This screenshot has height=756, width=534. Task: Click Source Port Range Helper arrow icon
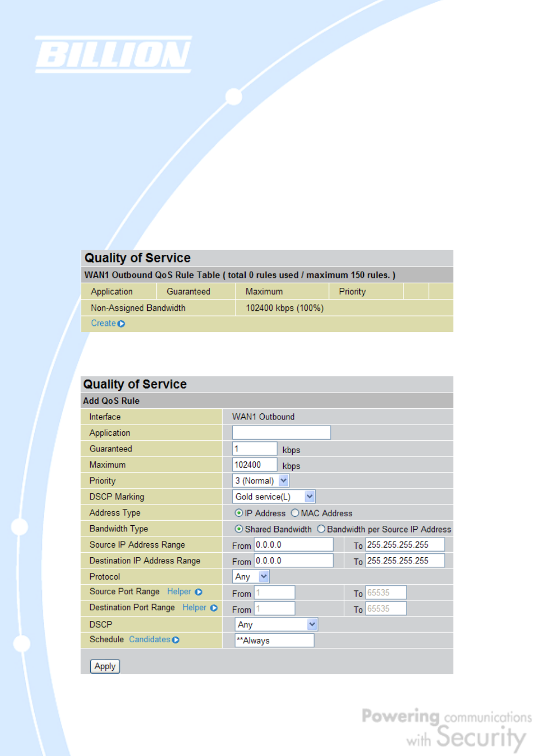click(x=198, y=592)
